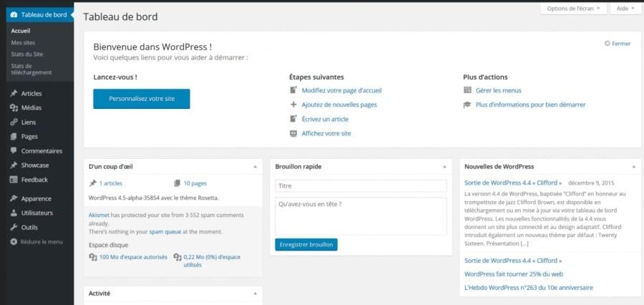Viewport: 644px width, 305px height.
Task: Focus the Qu'avez-vous en tête text area
Action: [361, 216]
